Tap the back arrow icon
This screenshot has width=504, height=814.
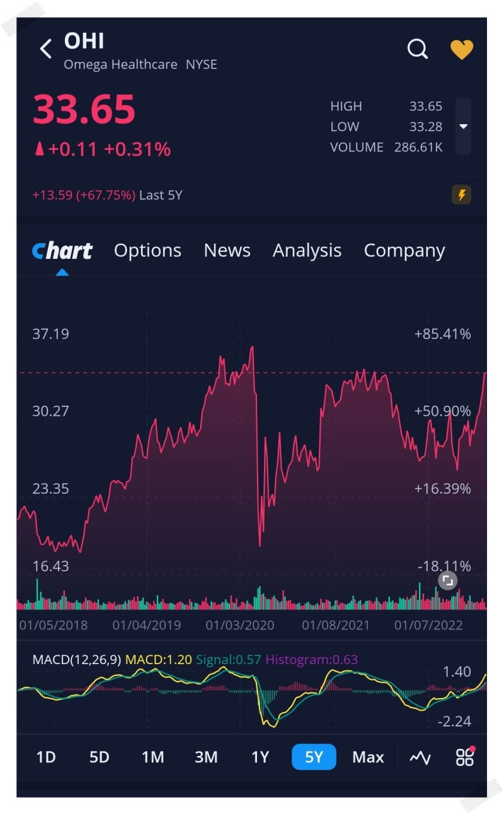pyautogui.click(x=45, y=49)
